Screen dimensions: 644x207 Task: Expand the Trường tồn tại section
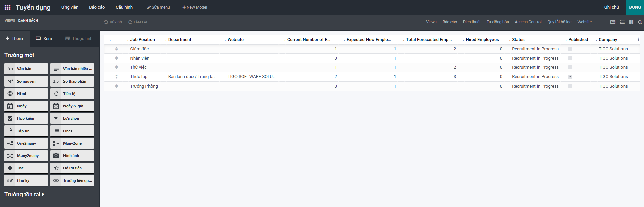(24, 194)
